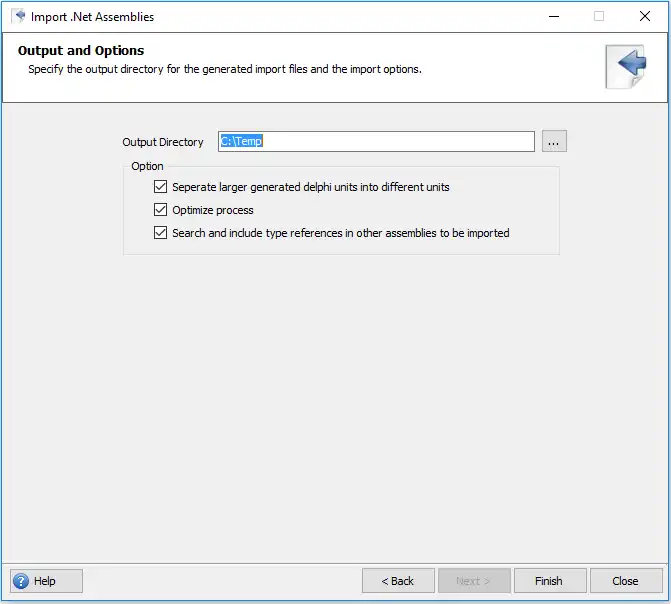The width and height of the screenshot is (671, 604).
Task: Click the output directory description text
Action: pos(225,69)
